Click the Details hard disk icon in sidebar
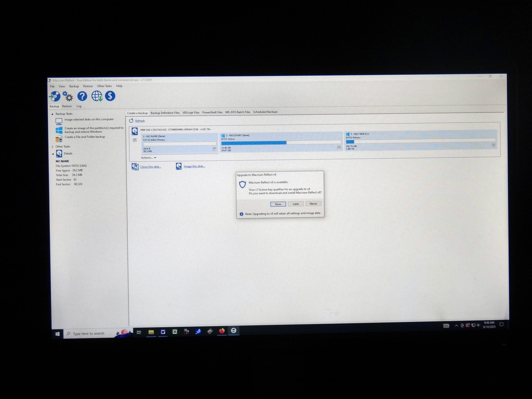532x399 pixels. [59, 154]
